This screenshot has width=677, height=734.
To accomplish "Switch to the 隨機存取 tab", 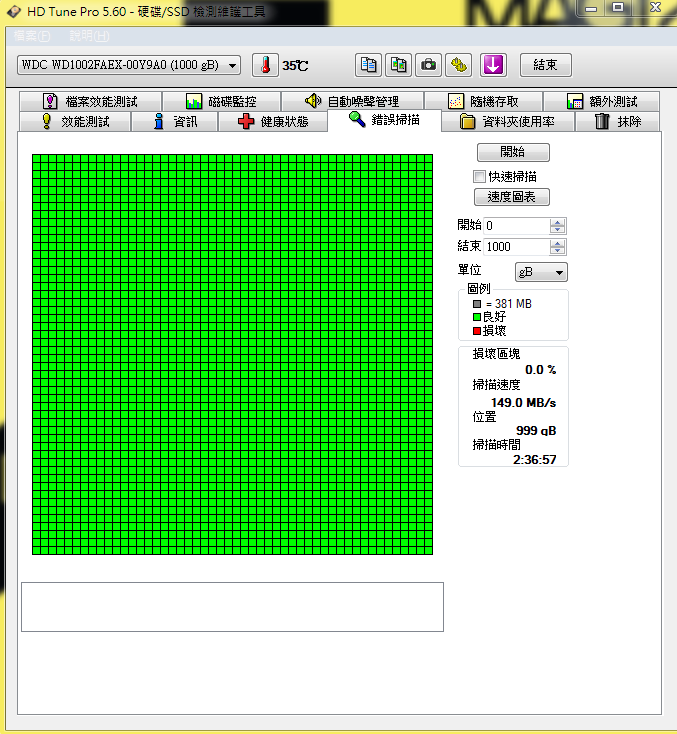I will point(483,101).
